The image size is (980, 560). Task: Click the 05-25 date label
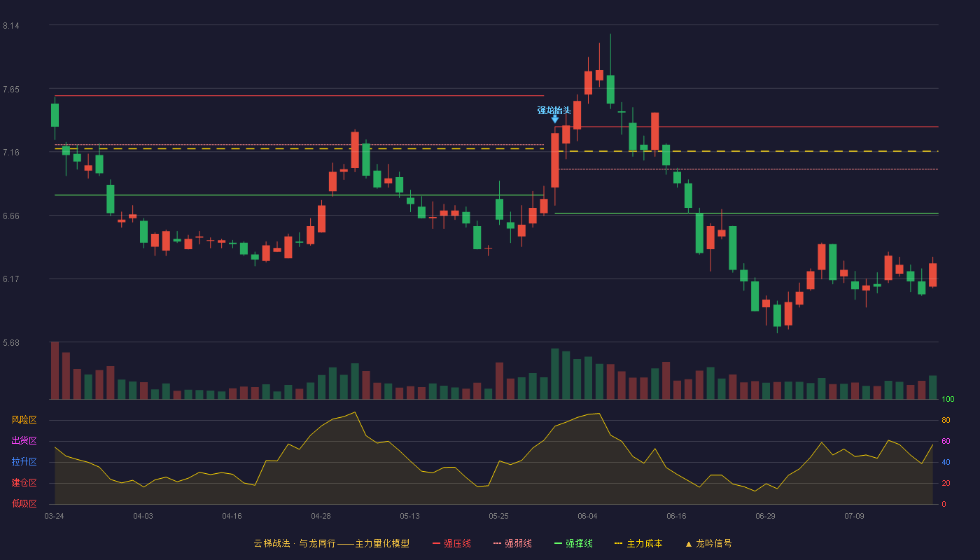[498, 516]
